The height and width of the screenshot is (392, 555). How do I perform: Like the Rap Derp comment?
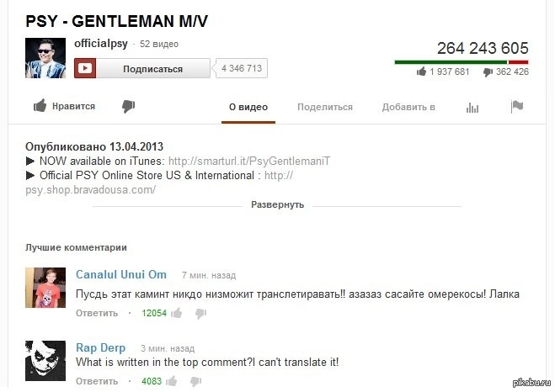171,381
